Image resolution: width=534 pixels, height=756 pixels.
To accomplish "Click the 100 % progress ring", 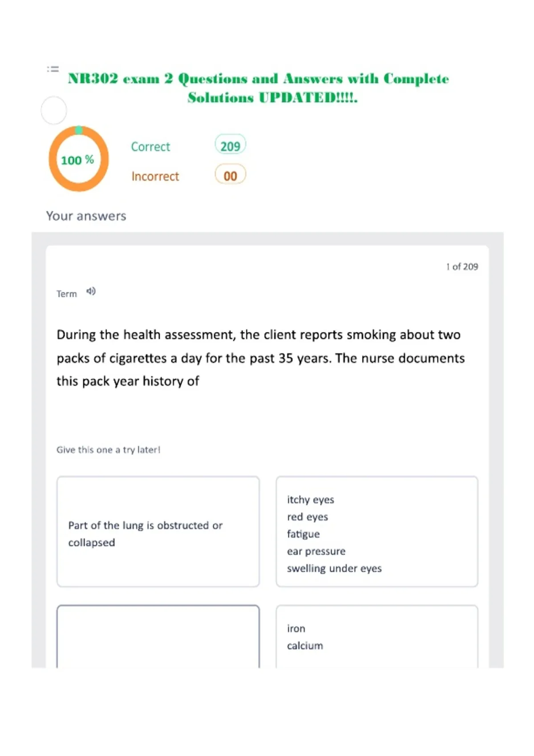I will (79, 159).
